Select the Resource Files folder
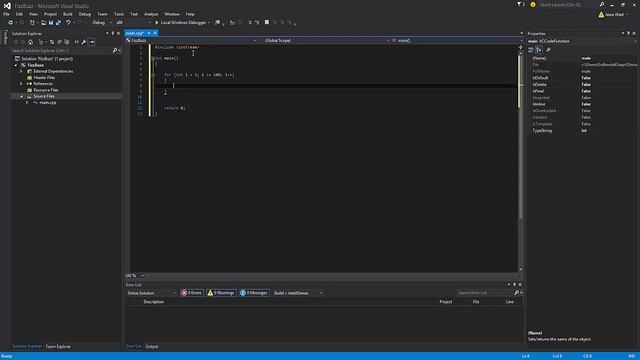 coord(46,90)
